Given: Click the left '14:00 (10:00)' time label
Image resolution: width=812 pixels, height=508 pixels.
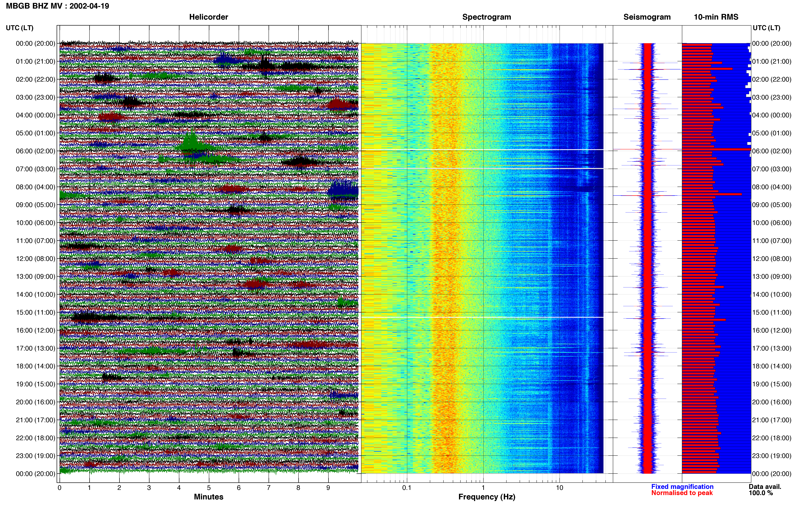Looking at the screenshot, I should click(x=36, y=295).
